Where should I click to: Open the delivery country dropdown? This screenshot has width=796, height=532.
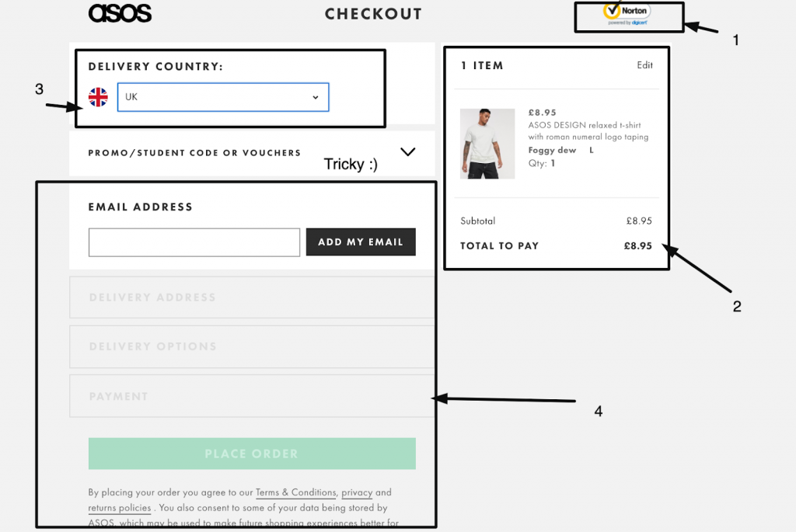tap(222, 96)
